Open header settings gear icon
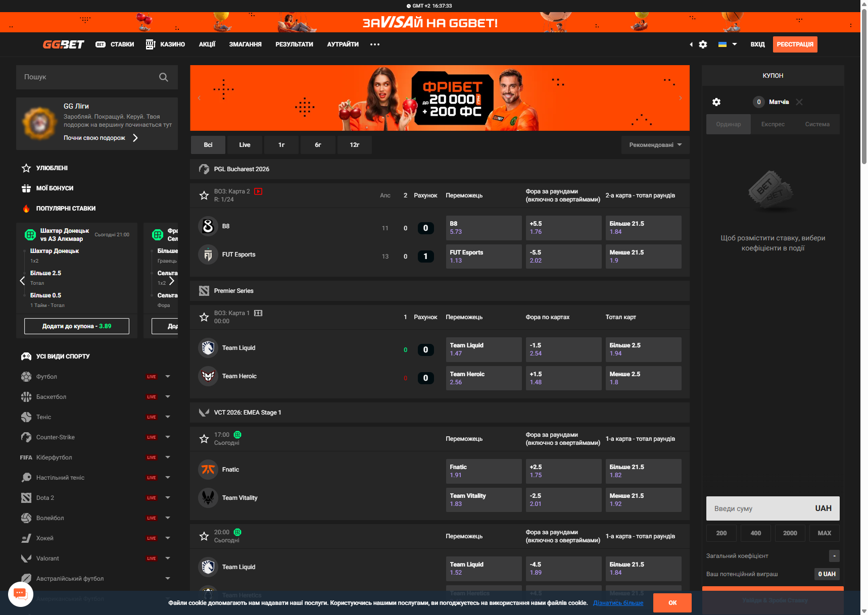The image size is (868, 615). coord(703,44)
